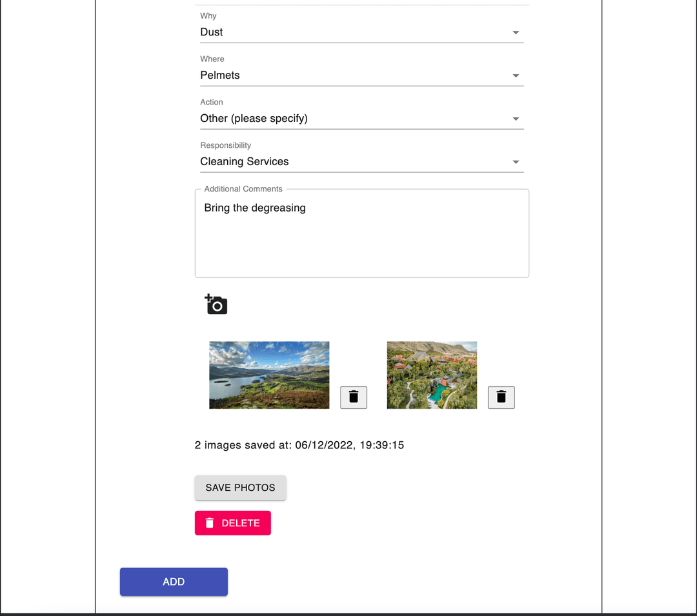Image resolution: width=697 pixels, height=616 pixels.
Task: Open the aerial resort photo thumbnail
Action: 432,375
